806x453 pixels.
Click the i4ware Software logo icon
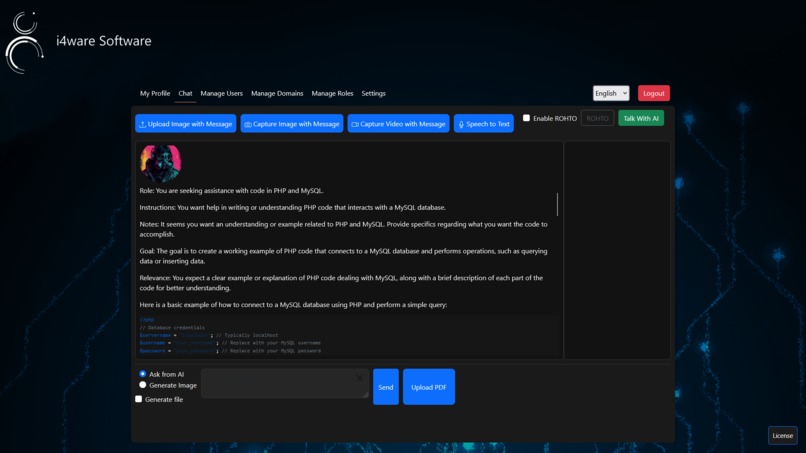(24, 43)
